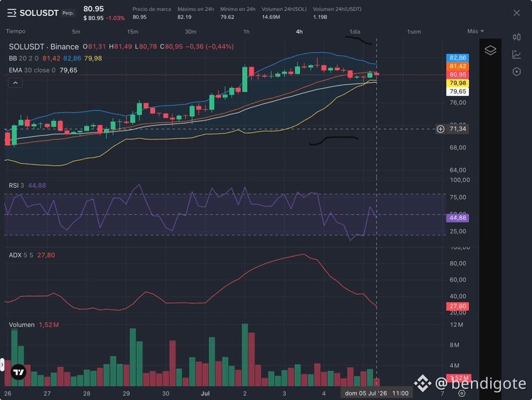
Task: Click the white 79,65 EMA price label
Action: point(457,91)
